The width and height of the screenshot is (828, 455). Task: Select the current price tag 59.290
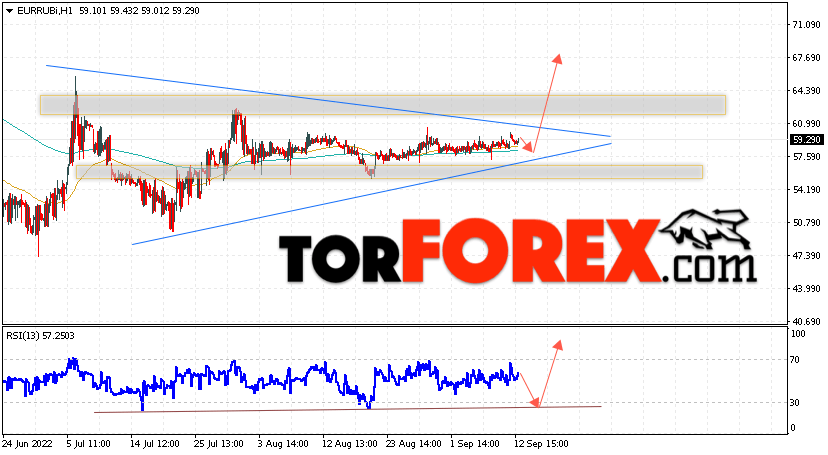click(806, 140)
